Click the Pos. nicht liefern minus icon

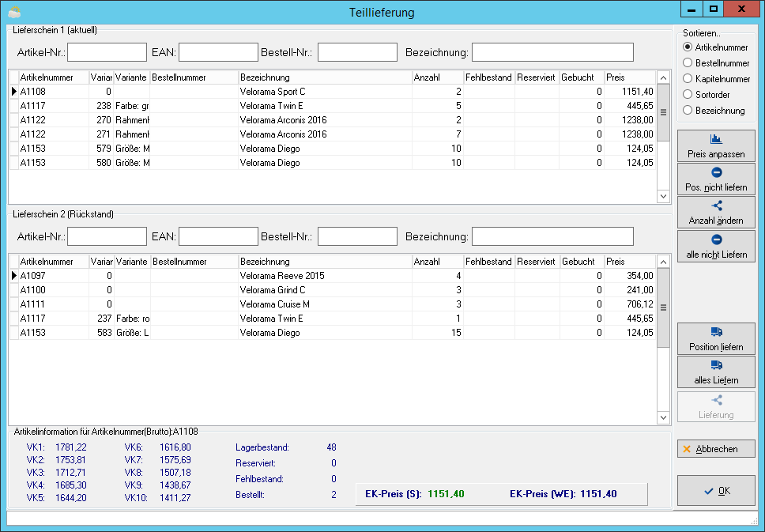click(716, 172)
